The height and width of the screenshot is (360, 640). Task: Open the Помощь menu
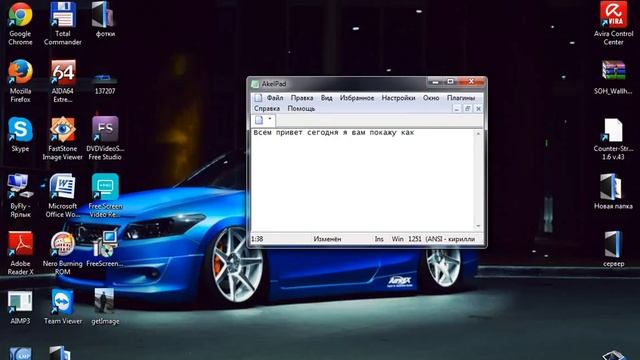[x=301, y=109]
